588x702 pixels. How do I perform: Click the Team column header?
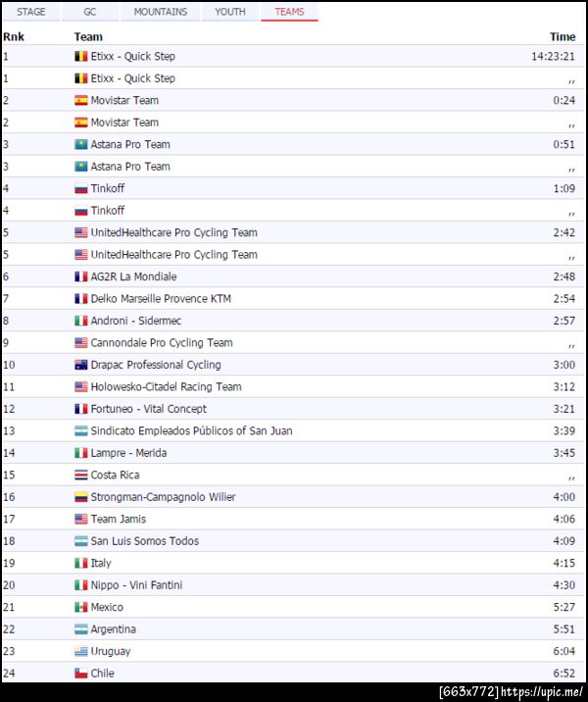coord(88,36)
